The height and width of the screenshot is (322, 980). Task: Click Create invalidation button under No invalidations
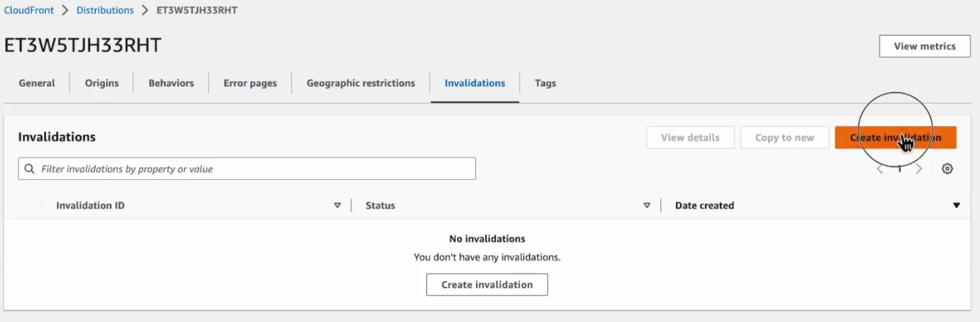point(487,285)
